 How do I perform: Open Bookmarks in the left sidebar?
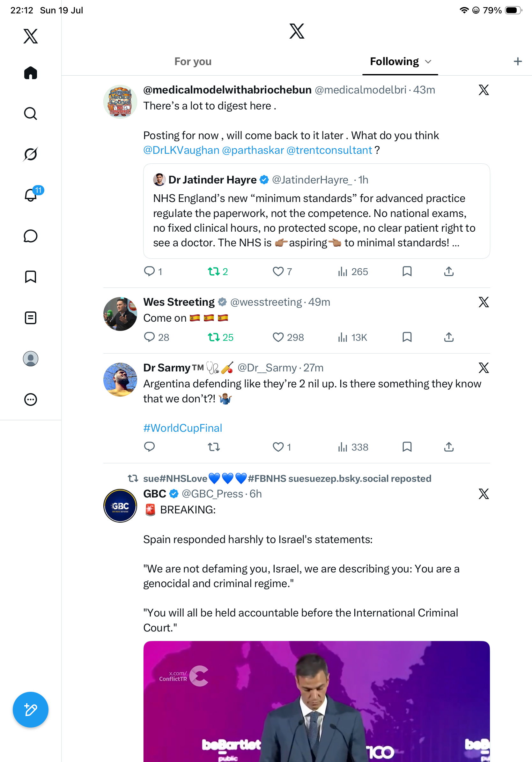(x=31, y=277)
